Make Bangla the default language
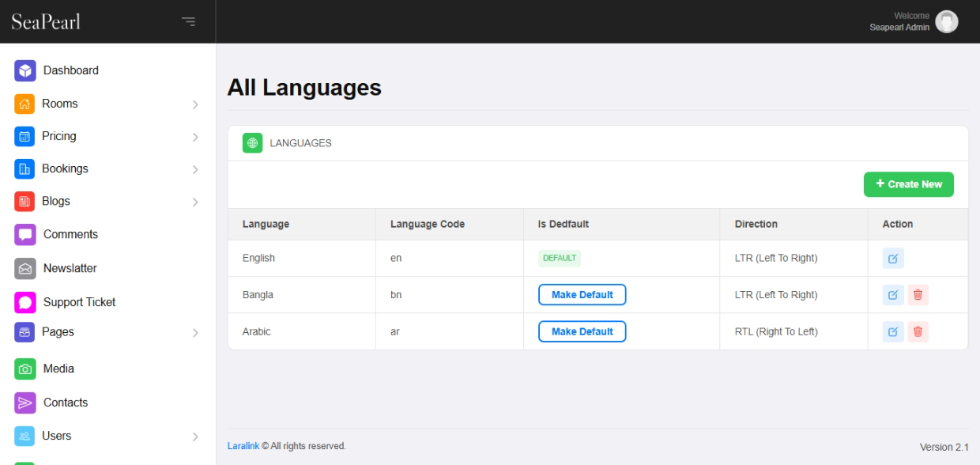Viewport: 980px width, 465px height. 582,295
